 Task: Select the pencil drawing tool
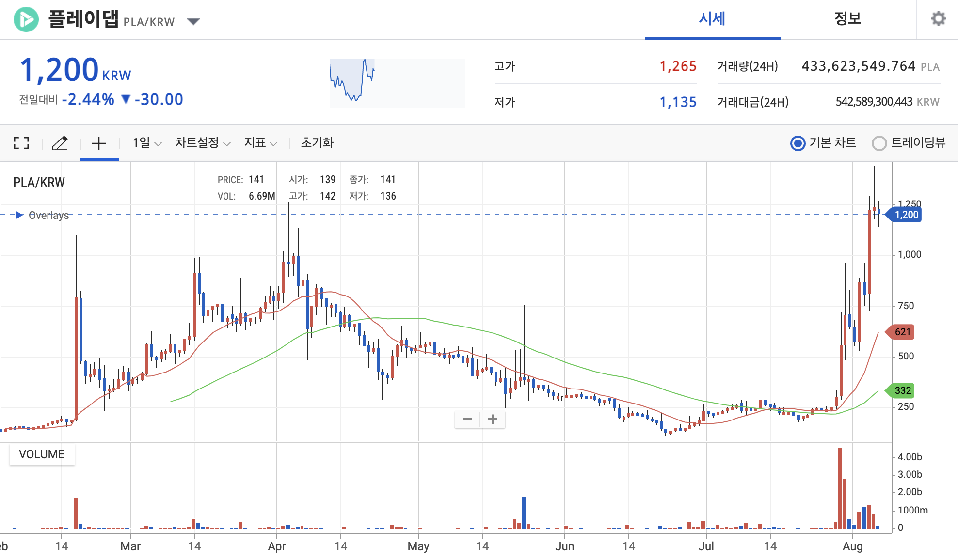click(x=60, y=143)
